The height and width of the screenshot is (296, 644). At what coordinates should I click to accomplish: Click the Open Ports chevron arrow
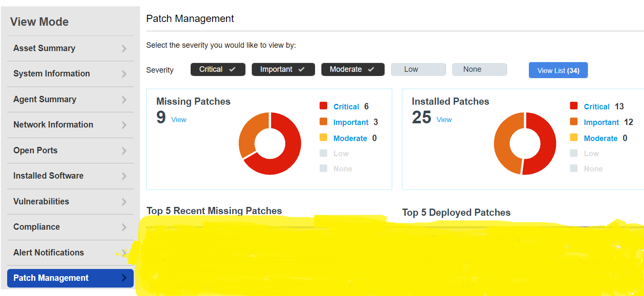coord(124,151)
